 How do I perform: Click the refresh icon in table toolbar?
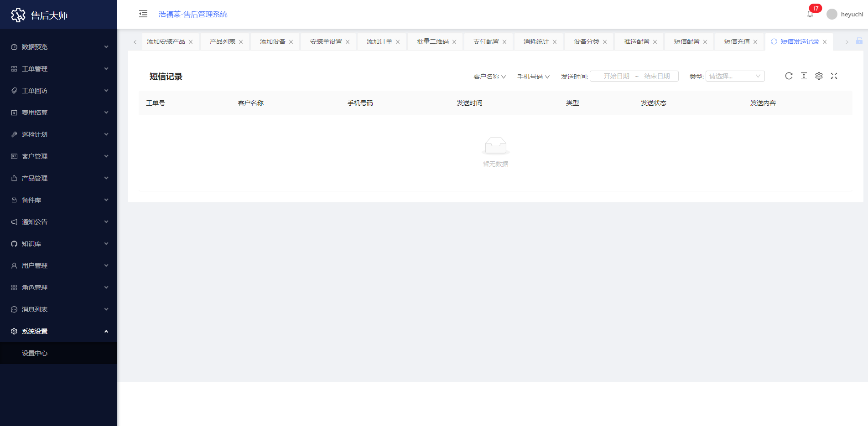pyautogui.click(x=789, y=76)
